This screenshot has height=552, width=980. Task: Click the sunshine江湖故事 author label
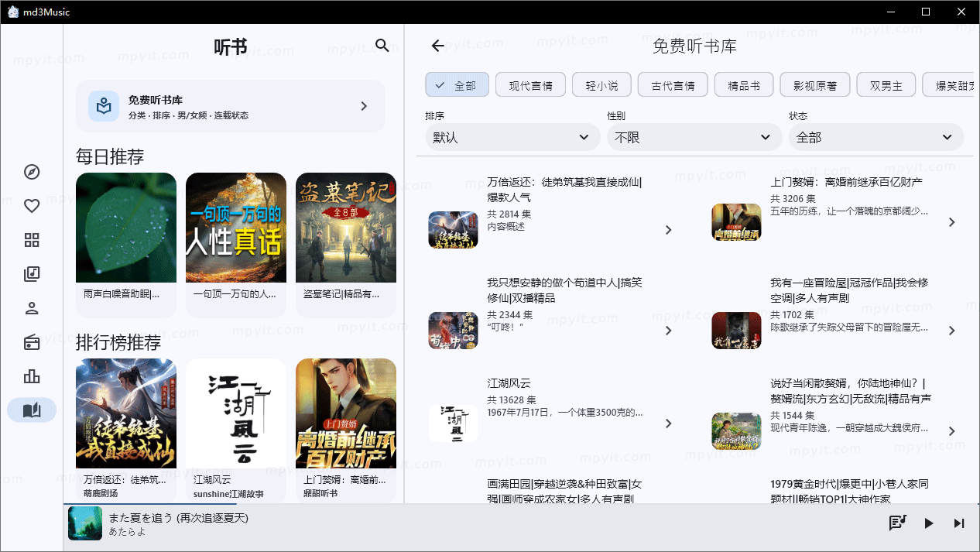tap(228, 493)
